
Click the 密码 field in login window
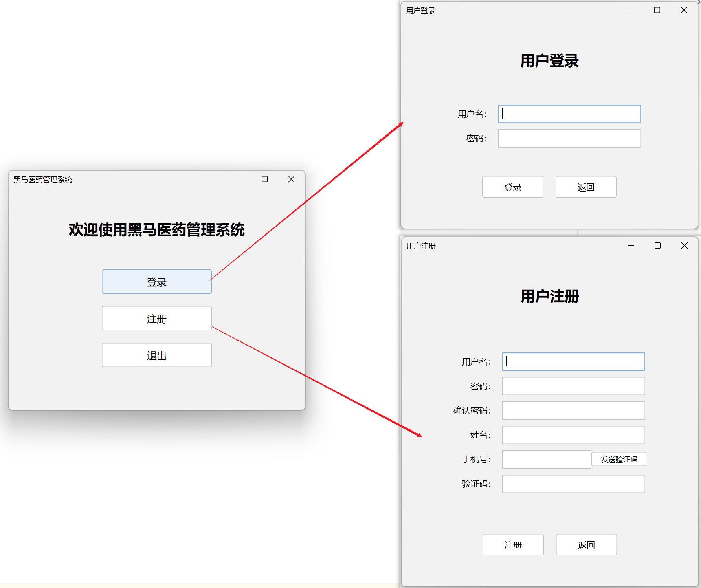569,139
